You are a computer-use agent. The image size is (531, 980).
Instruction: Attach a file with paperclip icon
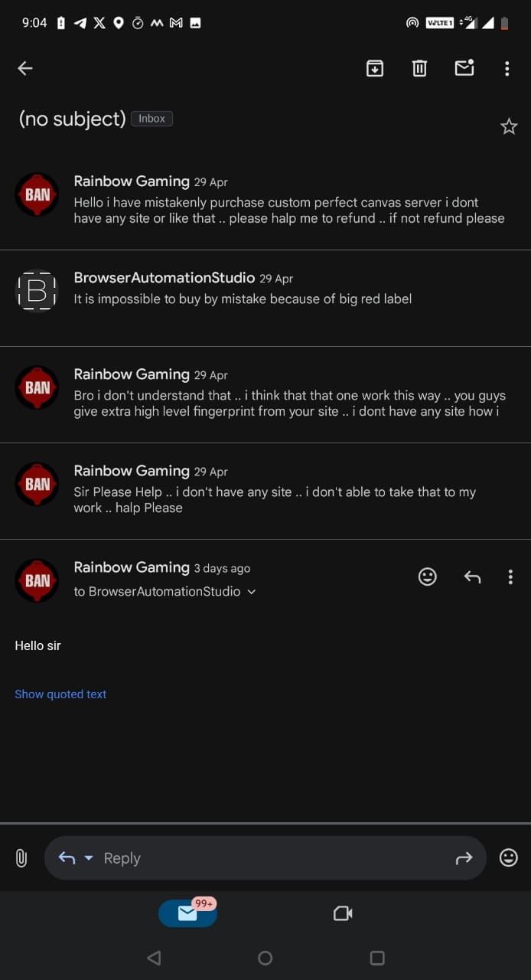(x=21, y=858)
